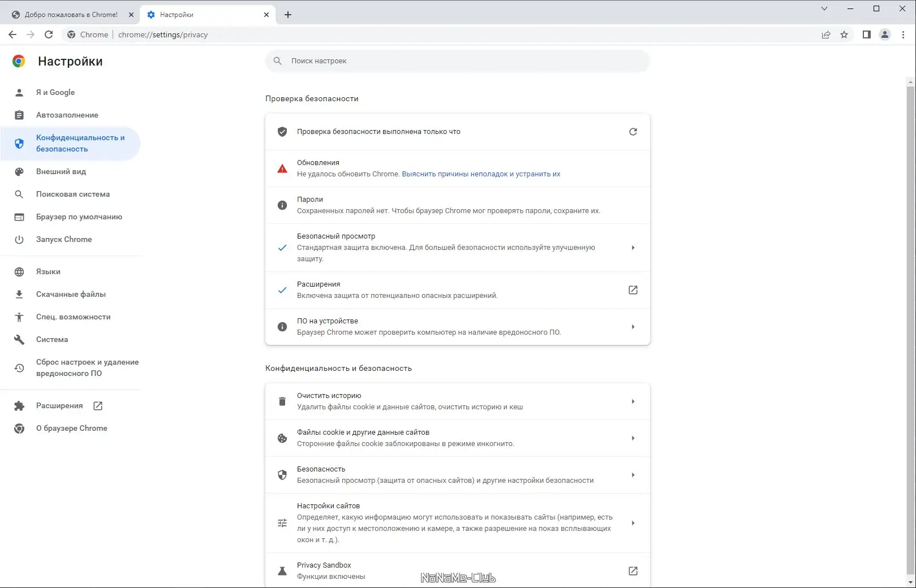Open About Chrome in the sidebar
Image resolution: width=916 pixels, height=588 pixels.
tap(72, 428)
